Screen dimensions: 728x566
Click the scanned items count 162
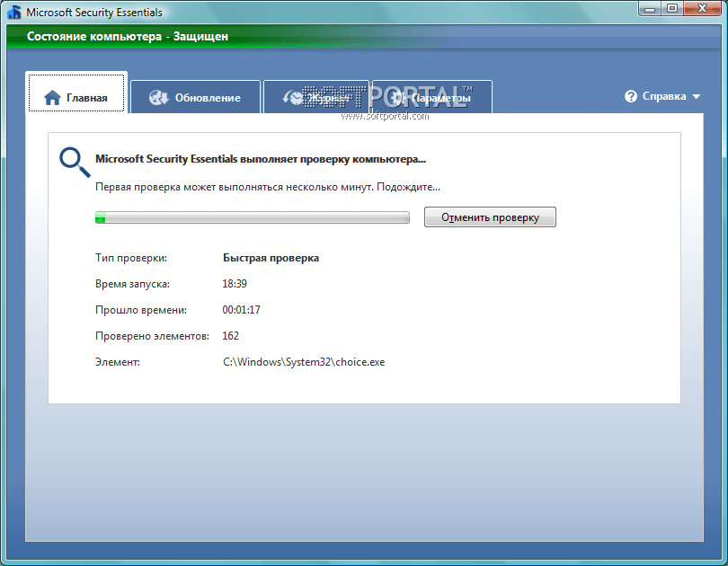pos(230,335)
